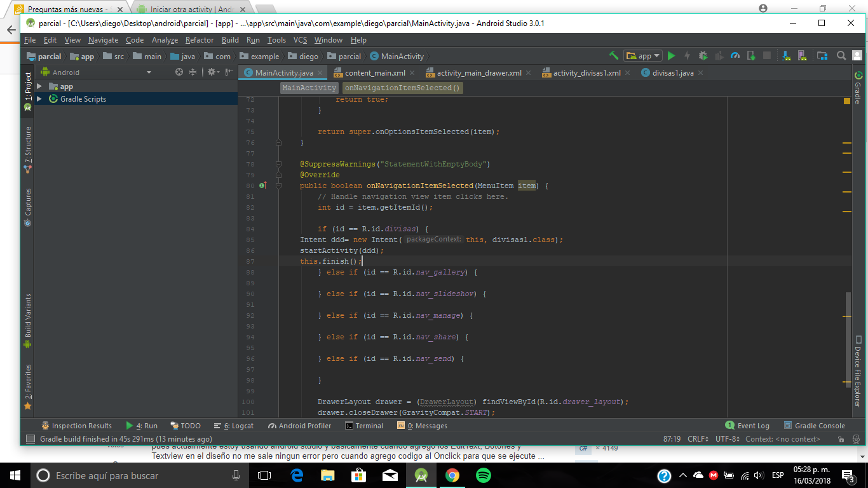868x488 pixels.
Task: Click the tool window quick access icon
Action: (x=30, y=439)
